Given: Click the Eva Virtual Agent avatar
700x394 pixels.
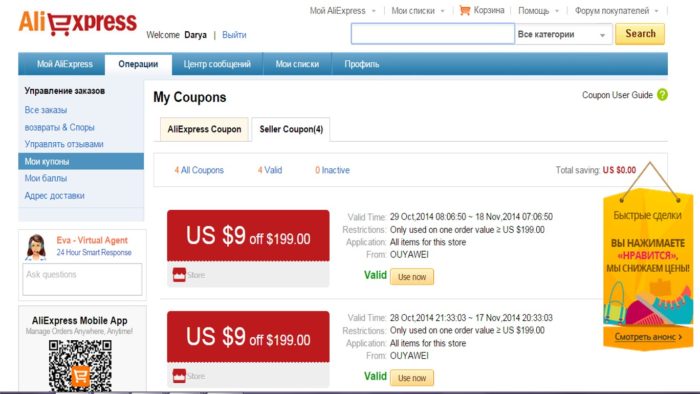Looking at the screenshot, I should click(x=36, y=247).
